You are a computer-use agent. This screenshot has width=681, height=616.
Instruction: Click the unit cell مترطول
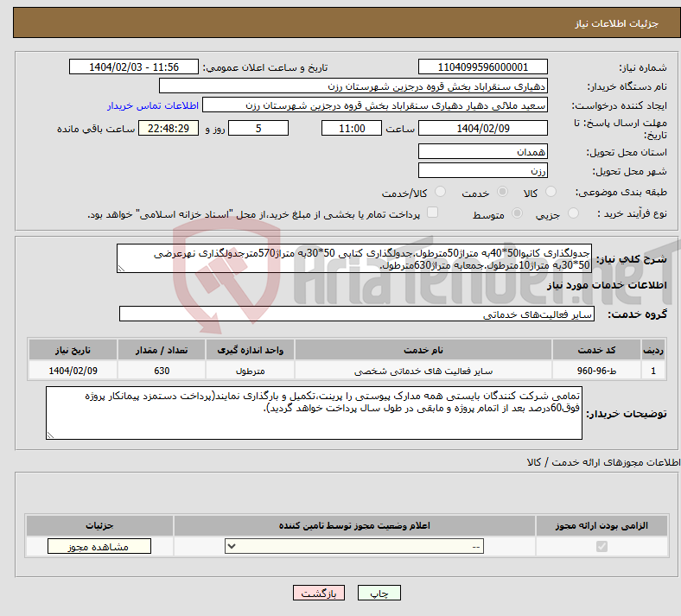250,371
